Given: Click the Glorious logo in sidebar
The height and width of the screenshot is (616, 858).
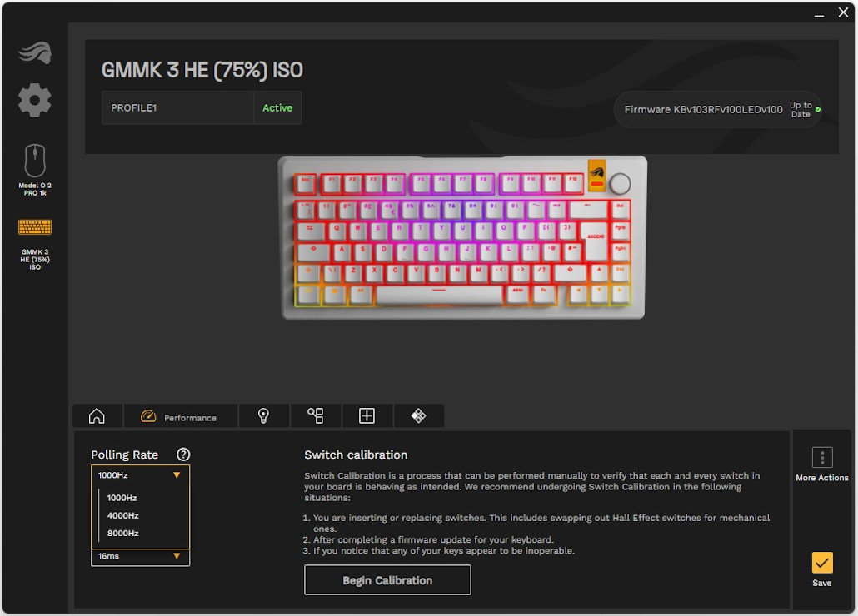Looking at the screenshot, I should (34, 52).
